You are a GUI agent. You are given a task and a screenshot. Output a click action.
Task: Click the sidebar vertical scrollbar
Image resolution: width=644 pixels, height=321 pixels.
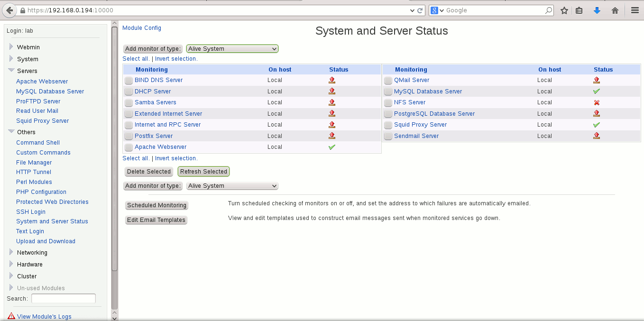click(114, 148)
